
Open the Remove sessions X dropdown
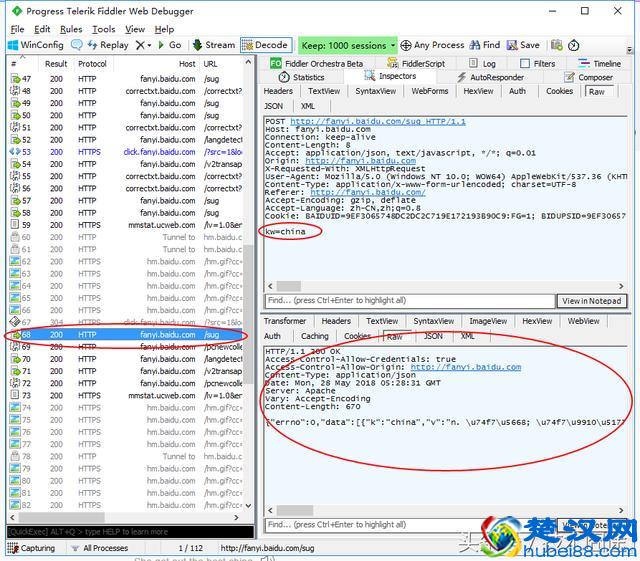pos(143,45)
